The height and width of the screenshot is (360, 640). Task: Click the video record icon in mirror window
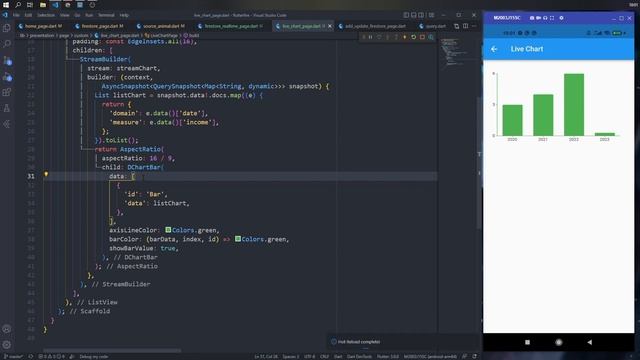(x=539, y=18)
